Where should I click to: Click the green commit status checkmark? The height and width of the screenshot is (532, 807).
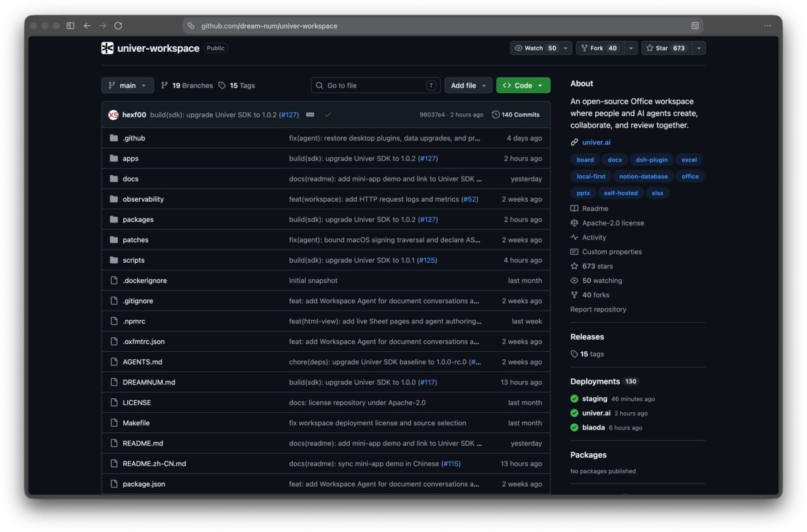click(x=328, y=115)
